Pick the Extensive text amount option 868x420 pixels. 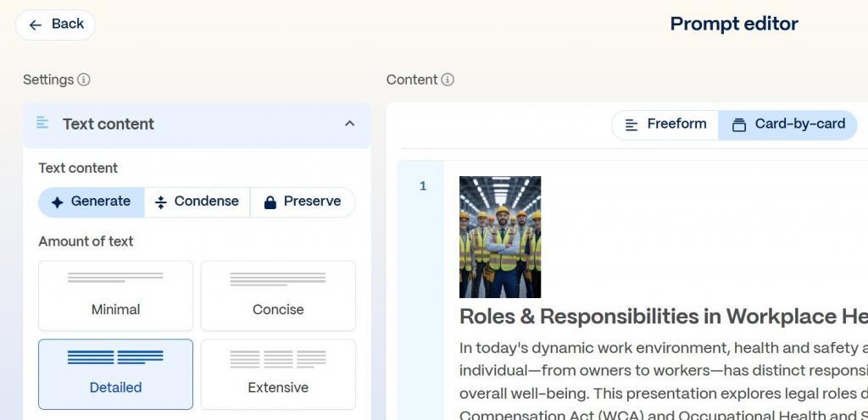coord(278,373)
